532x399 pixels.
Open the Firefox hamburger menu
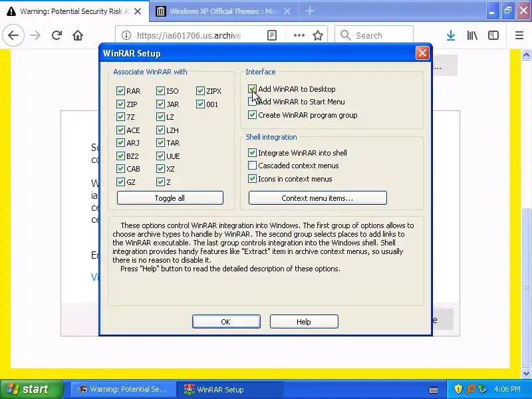tap(519, 35)
